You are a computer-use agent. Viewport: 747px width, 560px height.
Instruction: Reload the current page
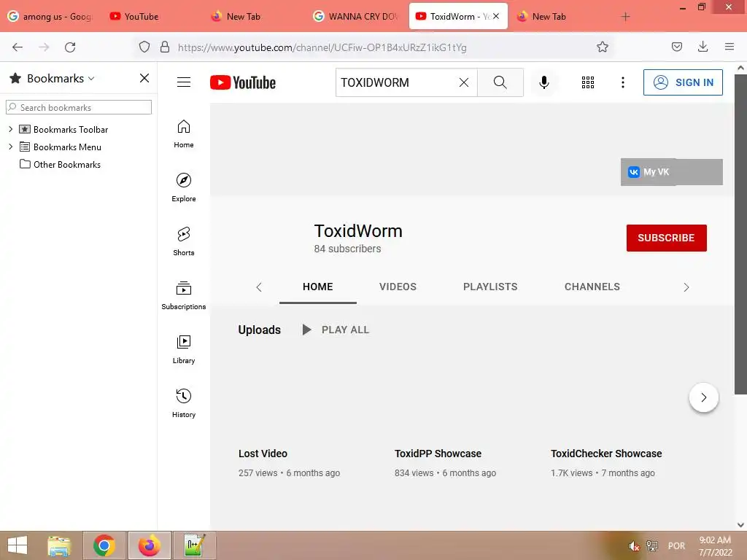pyautogui.click(x=70, y=47)
